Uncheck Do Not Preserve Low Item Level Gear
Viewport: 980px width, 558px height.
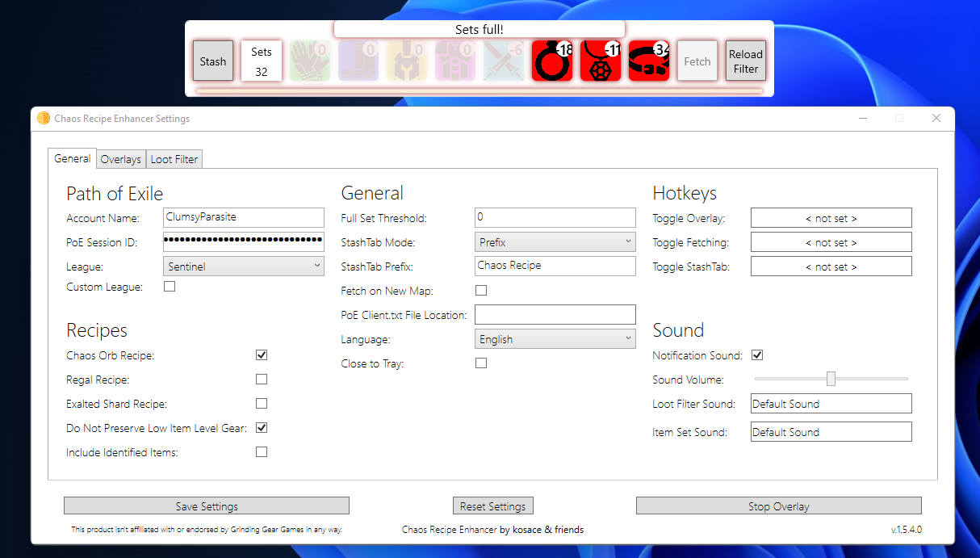(x=262, y=427)
